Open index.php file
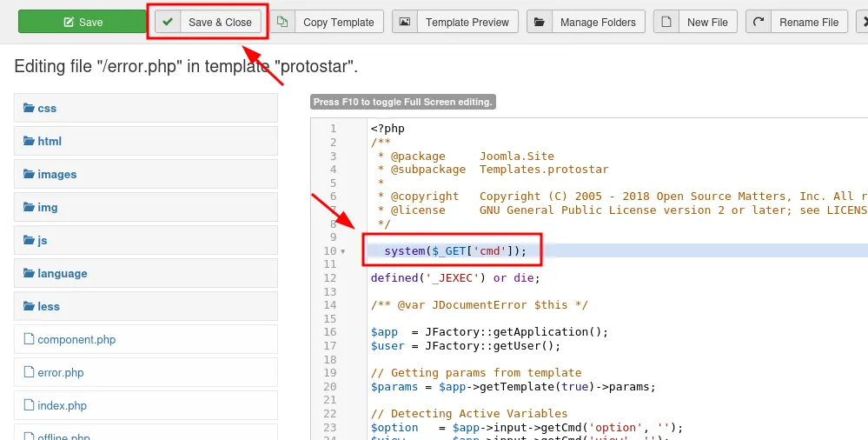Image resolution: width=868 pixels, height=440 pixels. point(146,405)
